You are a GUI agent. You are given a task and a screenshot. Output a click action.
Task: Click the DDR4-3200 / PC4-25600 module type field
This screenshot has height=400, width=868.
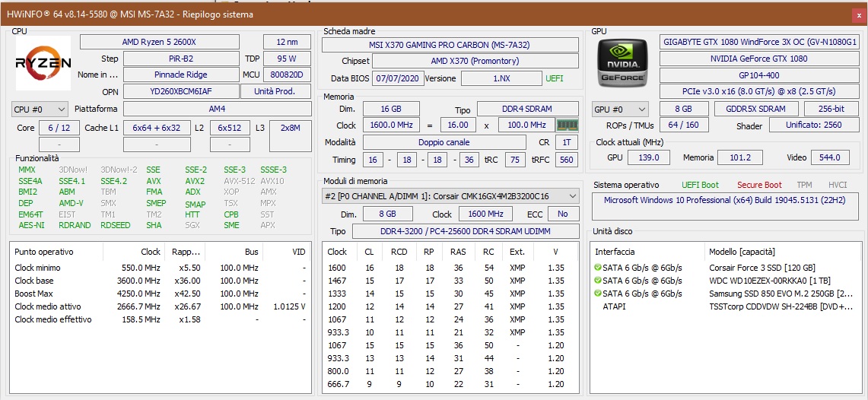click(x=465, y=231)
